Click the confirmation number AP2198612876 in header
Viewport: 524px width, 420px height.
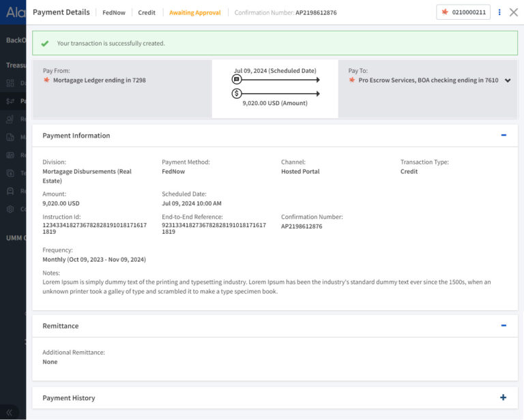pos(316,12)
